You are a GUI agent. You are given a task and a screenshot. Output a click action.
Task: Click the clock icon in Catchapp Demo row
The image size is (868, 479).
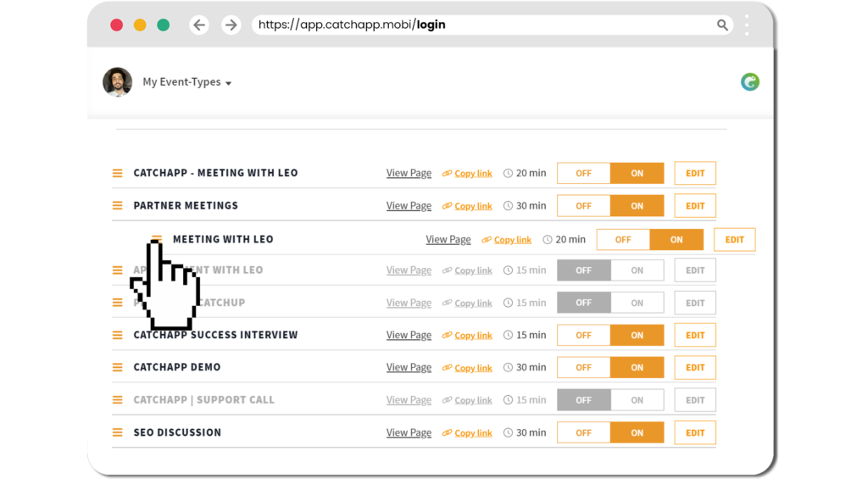508,368
